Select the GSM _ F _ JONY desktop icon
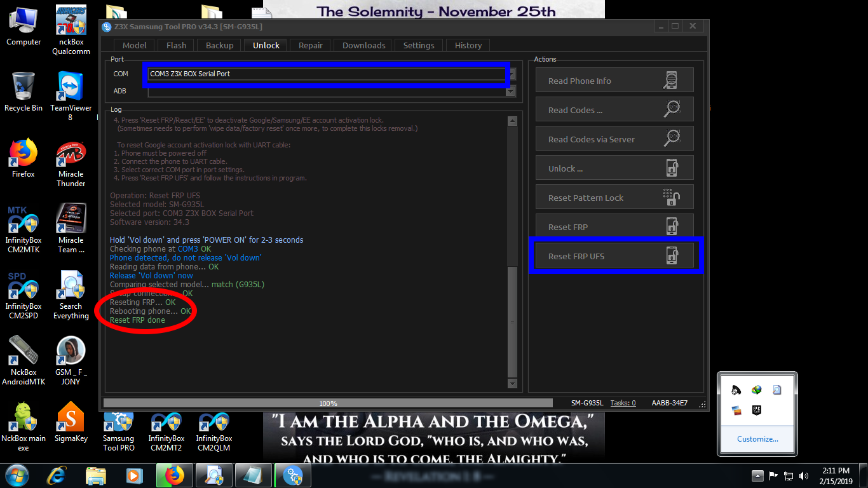Image resolution: width=868 pixels, height=488 pixels. coord(71,361)
